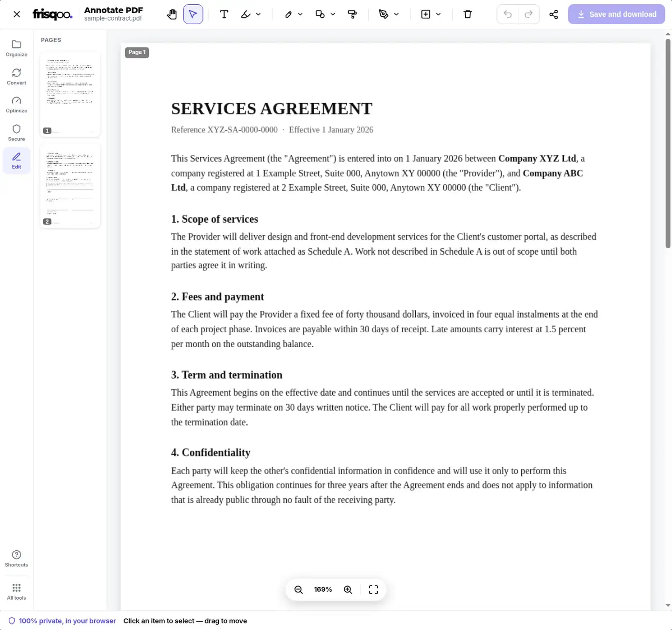Open the Edit sidebar section
This screenshot has height=630, width=672.
(16, 161)
